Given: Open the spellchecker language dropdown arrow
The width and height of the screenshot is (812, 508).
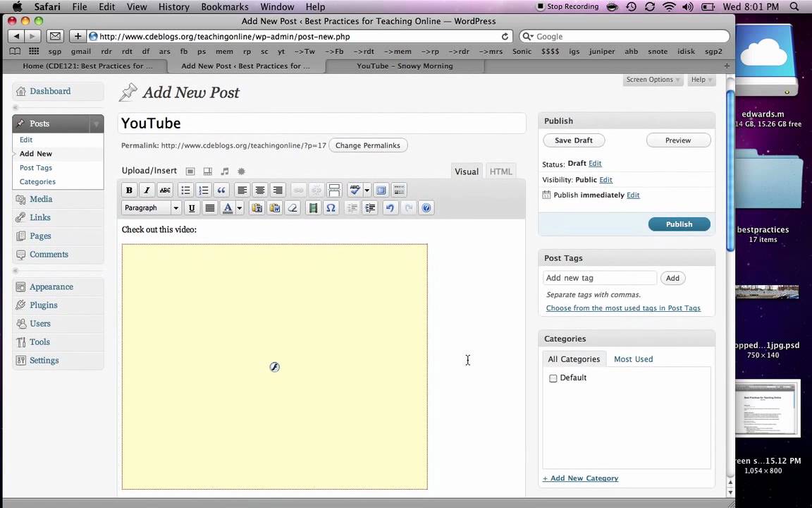Looking at the screenshot, I should [367, 190].
